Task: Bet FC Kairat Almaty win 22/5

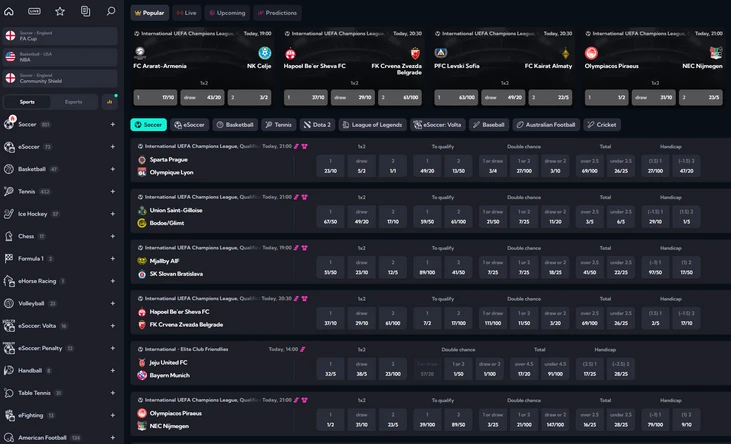Action: [x=550, y=97]
